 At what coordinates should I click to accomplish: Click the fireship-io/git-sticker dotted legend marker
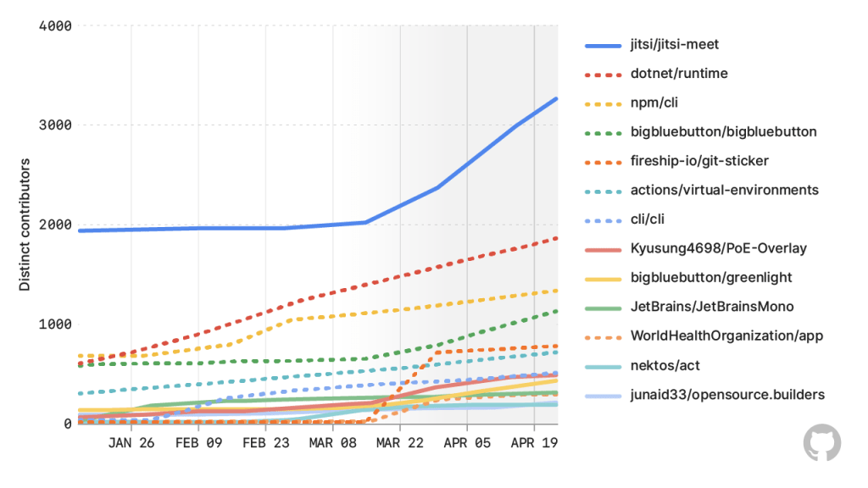point(604,162)
